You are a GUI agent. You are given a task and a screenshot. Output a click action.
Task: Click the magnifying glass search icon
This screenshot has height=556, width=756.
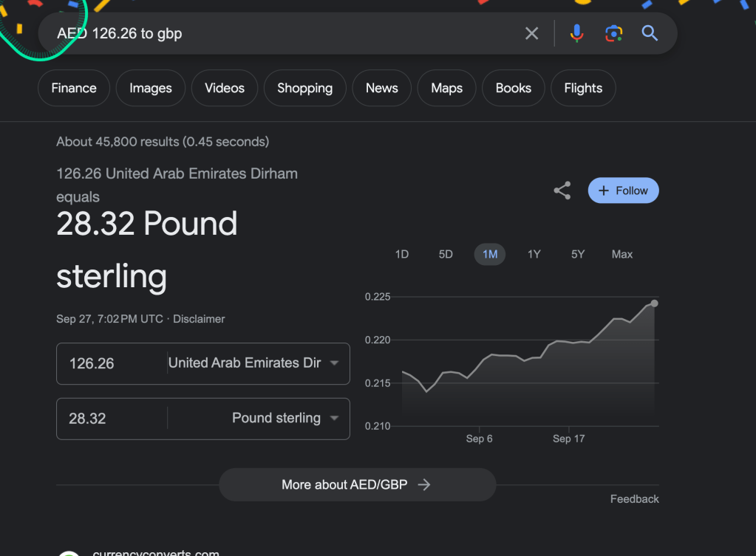tap(650, 33)
